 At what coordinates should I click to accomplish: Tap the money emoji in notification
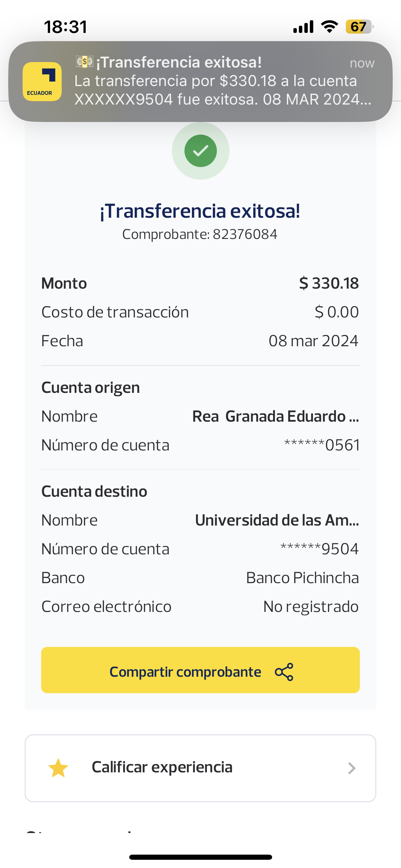point(84,62)
